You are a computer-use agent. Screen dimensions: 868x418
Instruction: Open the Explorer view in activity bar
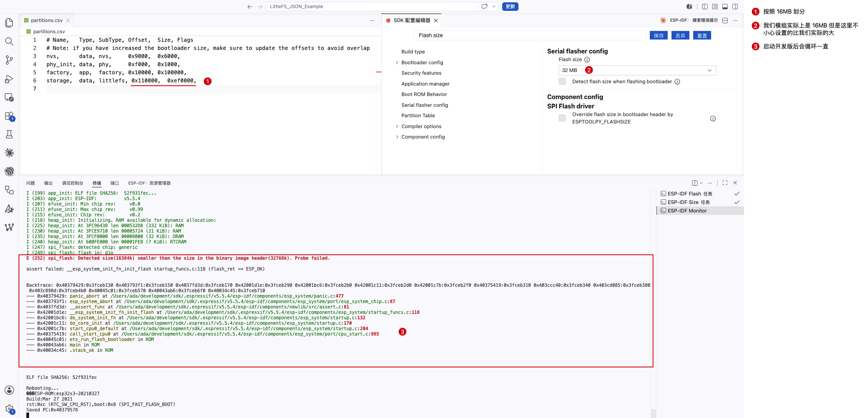(x=9, y=23)
